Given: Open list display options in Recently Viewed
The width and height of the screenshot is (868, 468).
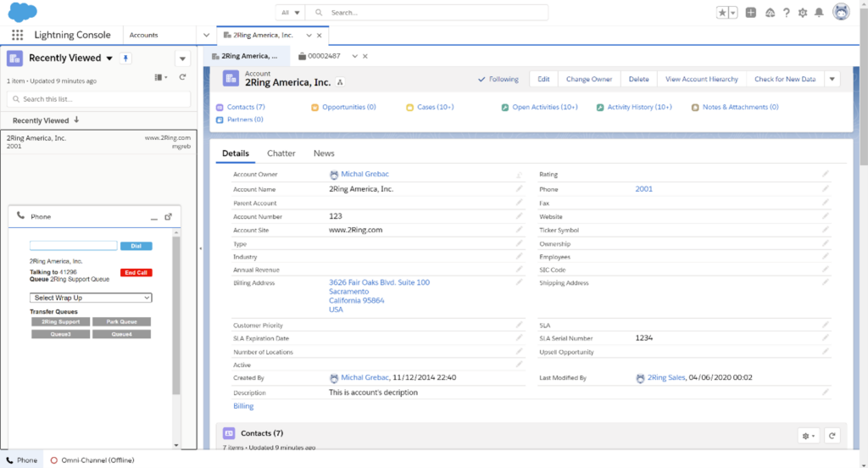Looking at the screenshot, I should 160,77.
